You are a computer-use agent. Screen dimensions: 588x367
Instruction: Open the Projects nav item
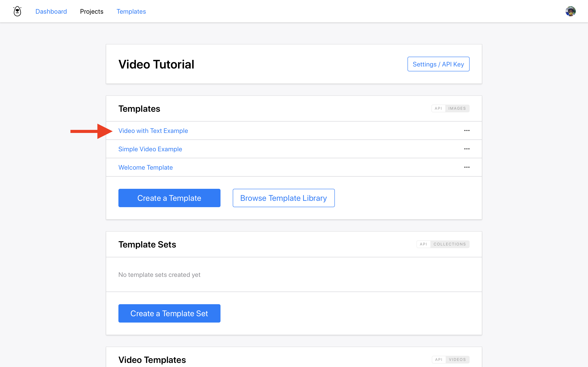click(x=92, y=11)
